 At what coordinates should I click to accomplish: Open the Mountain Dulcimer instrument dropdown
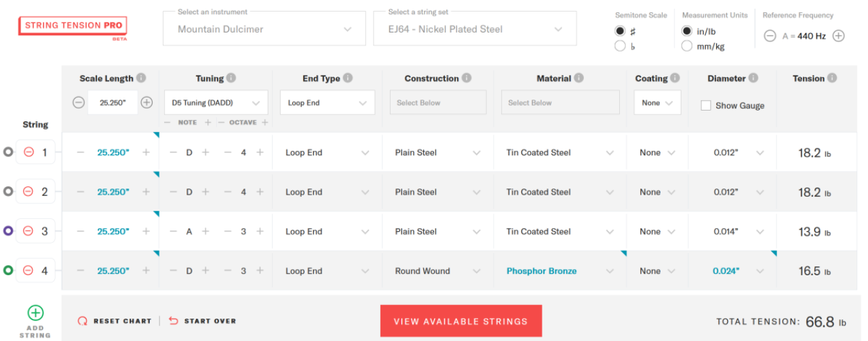coord(265,29)
